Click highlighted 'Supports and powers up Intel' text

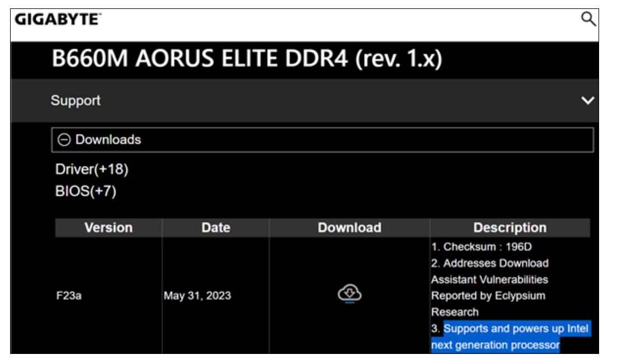click(516, 328)
